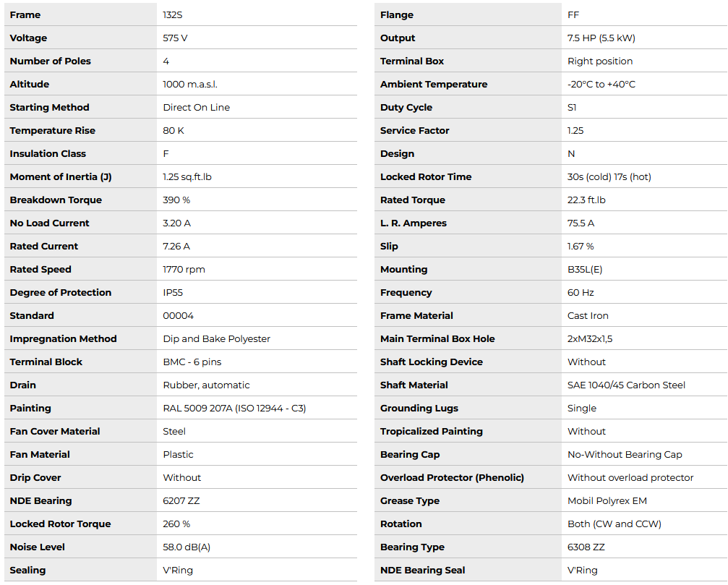Image resolution: width=728 pixels, height=585 pixels.
Task: Select the Mounting value B35L(E)
Action: coord(585,270)
